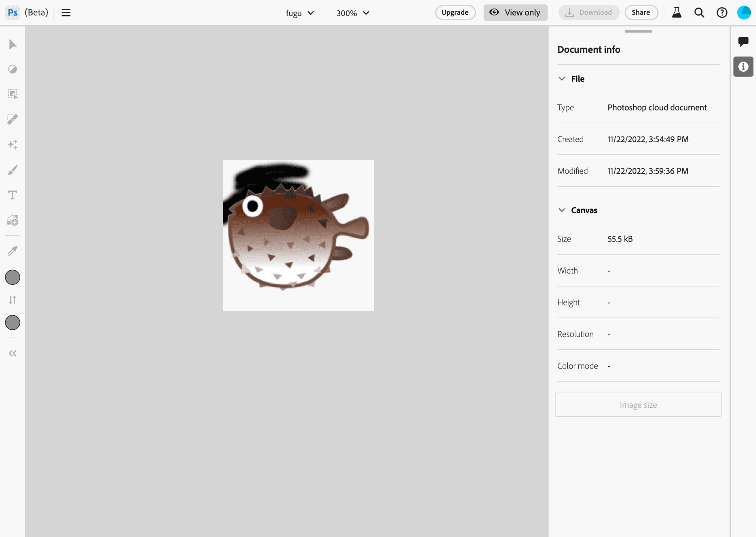Open the hamburger menu

[66, 12]
